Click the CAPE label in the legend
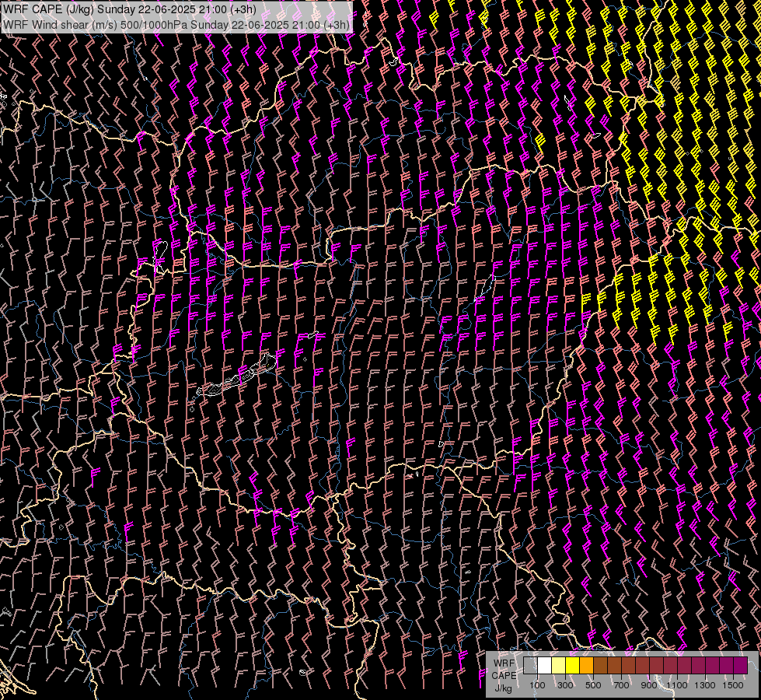Image resolution: width=761 pixels, height=700 pixels. pyautogui.click(x=504, y=676)
